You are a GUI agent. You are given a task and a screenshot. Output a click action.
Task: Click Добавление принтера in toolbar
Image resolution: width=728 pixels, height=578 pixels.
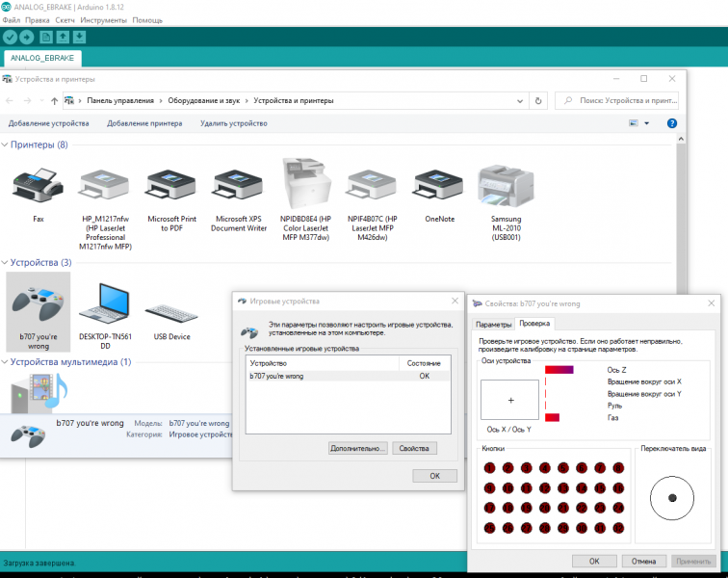pos(144,123)
